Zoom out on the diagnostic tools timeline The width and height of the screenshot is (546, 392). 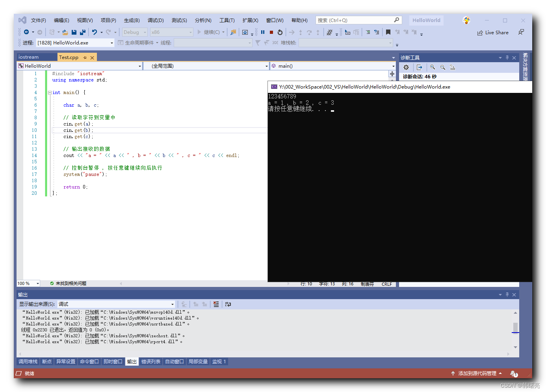443,67
